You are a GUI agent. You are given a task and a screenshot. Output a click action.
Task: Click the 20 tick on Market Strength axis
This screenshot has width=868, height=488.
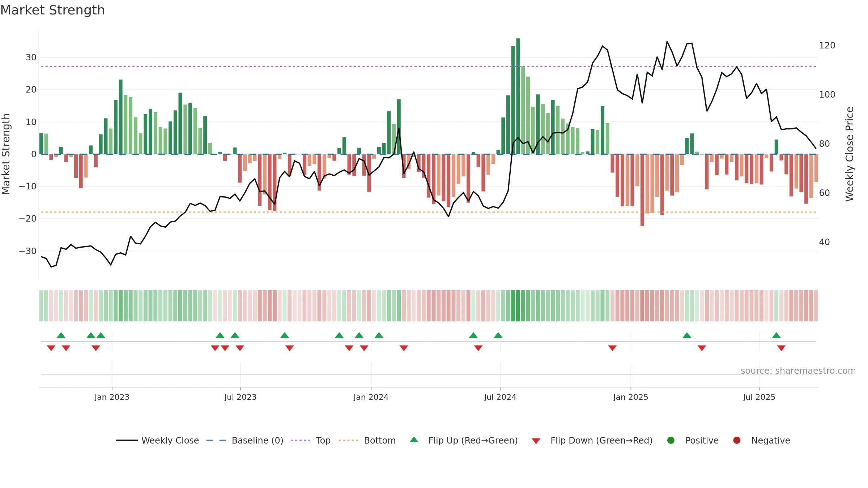click(x=31, y=90)
